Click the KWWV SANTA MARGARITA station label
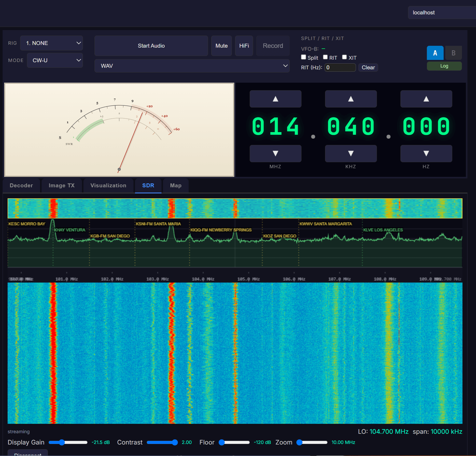Viewport: 476px width, 456px height. click(x=326, y=224)
